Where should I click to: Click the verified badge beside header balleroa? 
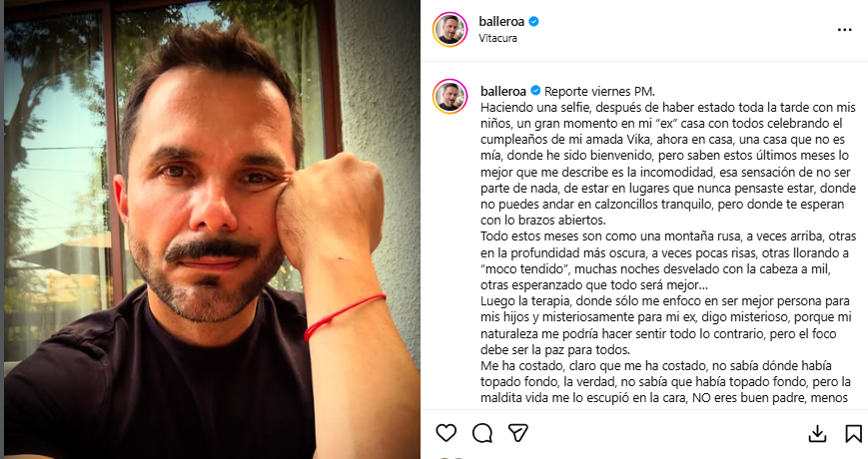tap(533, 22)
